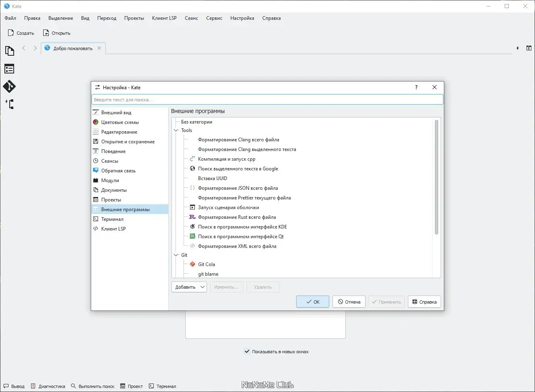This screenshot has width=535, height=392.
Task: Select Проекты settings page
Action: 130,200
